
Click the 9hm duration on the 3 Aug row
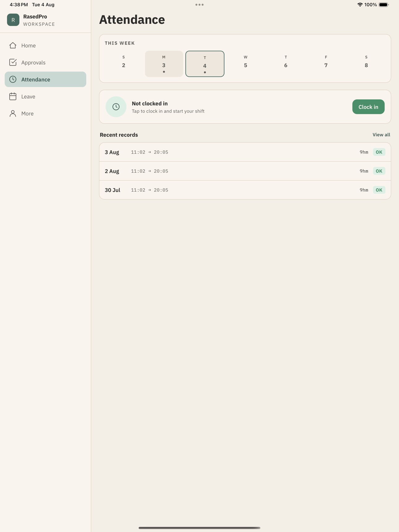(x=364, y=152)
